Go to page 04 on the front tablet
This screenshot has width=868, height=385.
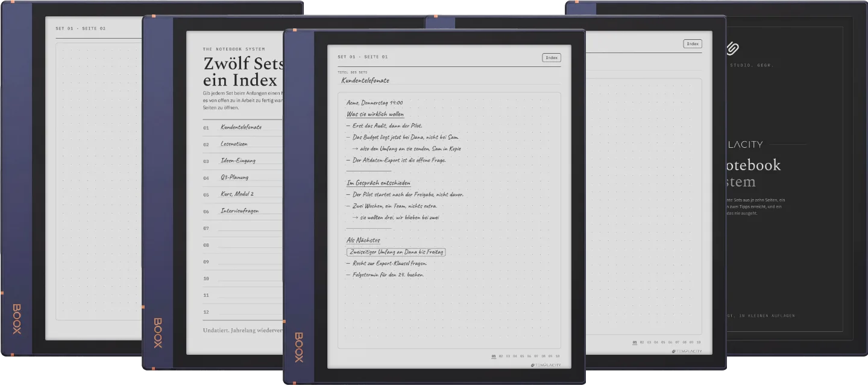pos(515,357)
